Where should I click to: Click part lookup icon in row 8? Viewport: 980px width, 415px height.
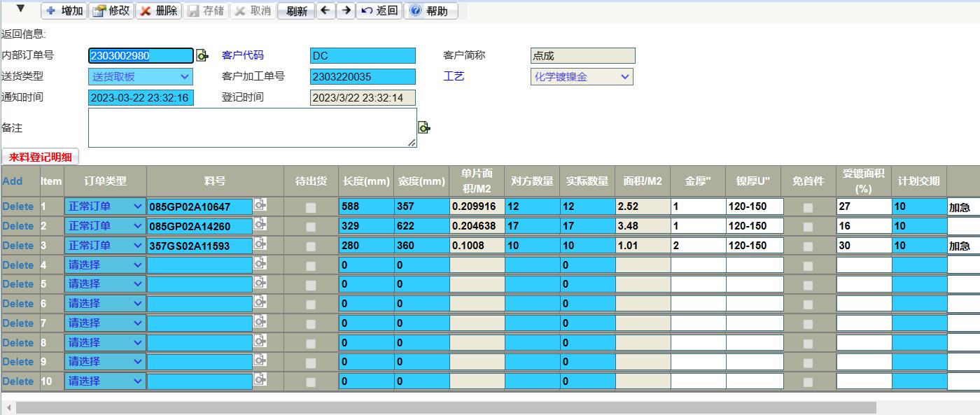click(260, 340)
